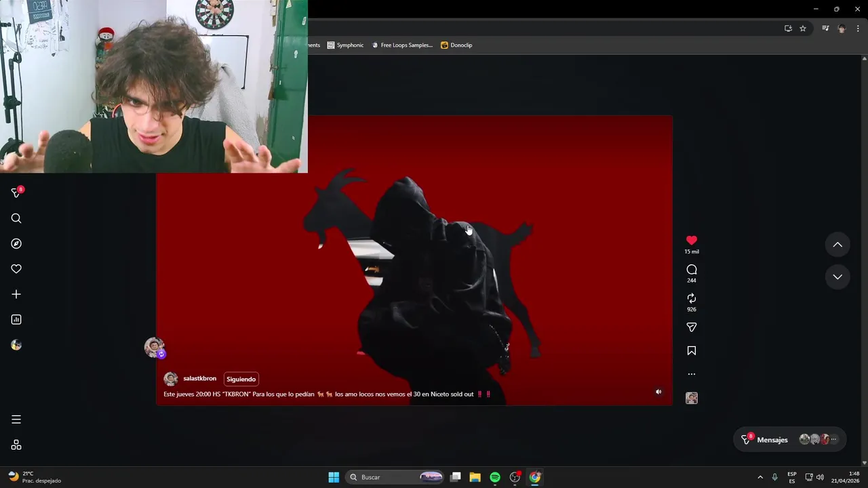Open your profile avatar in sidebar
Viewport: 868px width, 488px height.
point(16,345)
